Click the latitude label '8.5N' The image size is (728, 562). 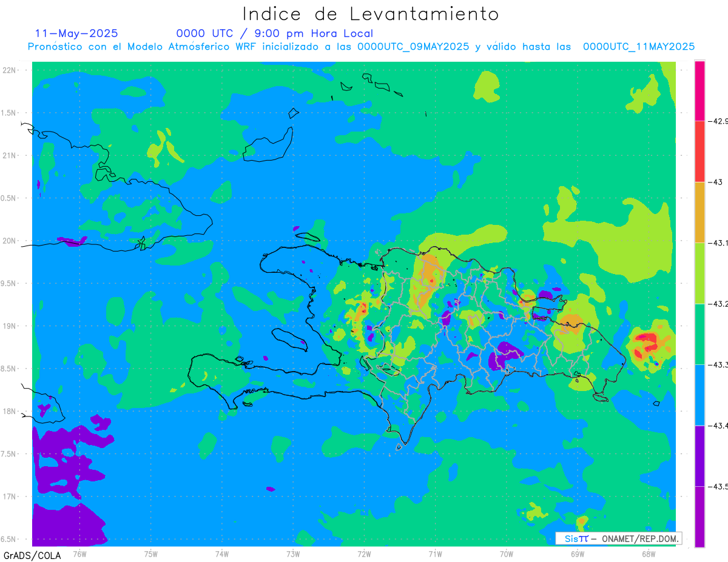click(9, 369)
